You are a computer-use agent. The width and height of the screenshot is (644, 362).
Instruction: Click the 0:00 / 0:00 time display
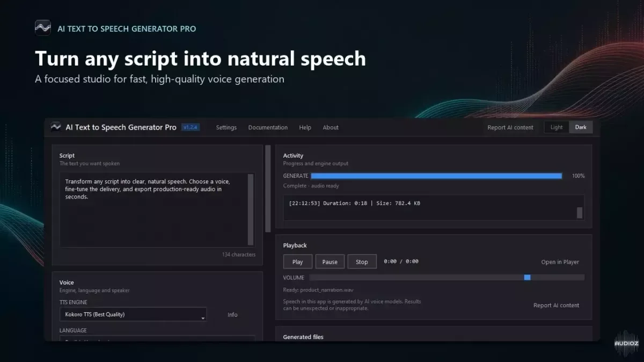(401, 262)
